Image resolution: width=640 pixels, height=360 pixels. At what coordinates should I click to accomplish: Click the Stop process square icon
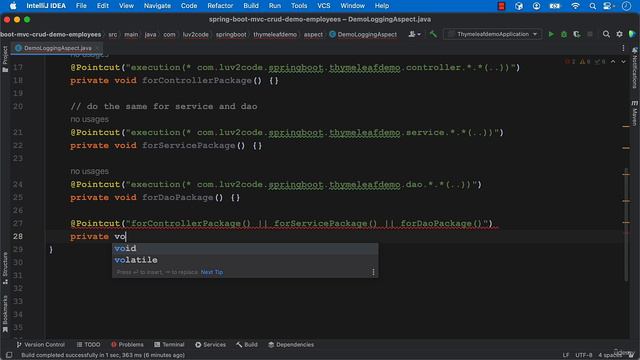coord(589,34)
